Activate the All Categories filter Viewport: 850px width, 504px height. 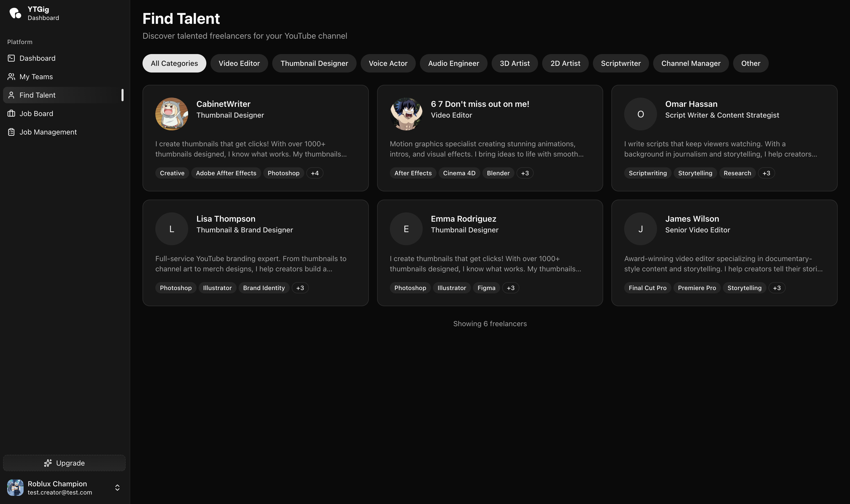[x=174, y=64]
